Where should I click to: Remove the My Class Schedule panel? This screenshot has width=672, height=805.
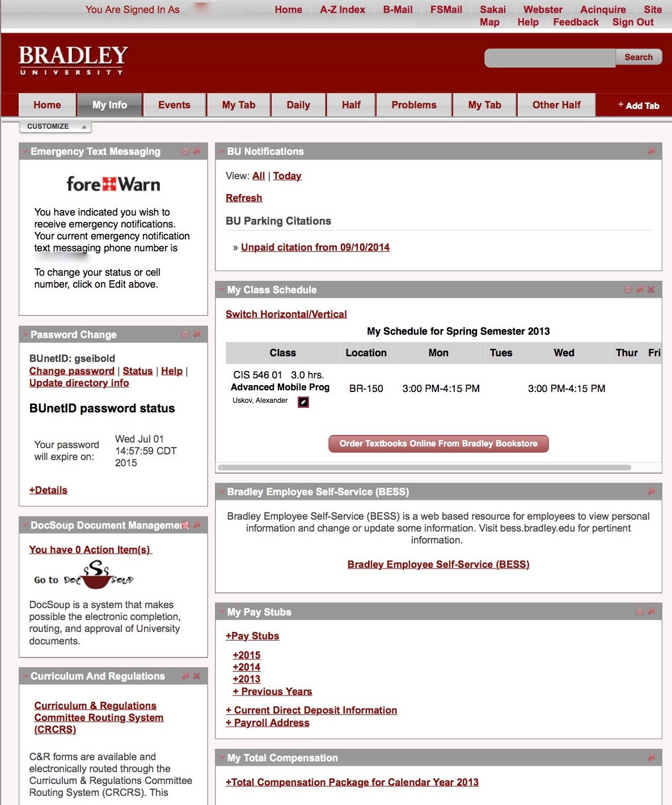coord(651,290)
